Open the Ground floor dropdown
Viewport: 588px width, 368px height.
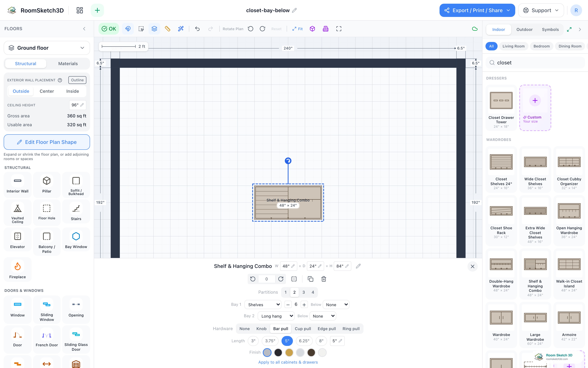coord(47,48)
